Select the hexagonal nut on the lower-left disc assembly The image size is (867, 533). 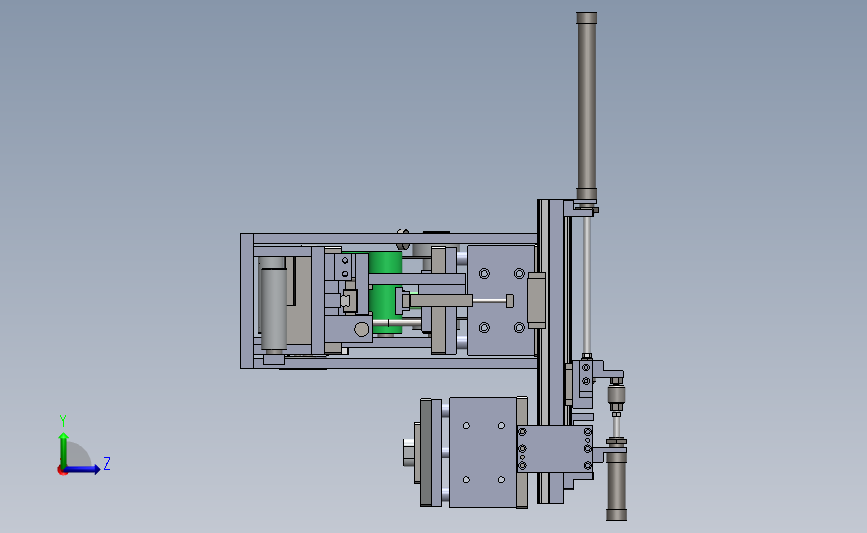409,452
